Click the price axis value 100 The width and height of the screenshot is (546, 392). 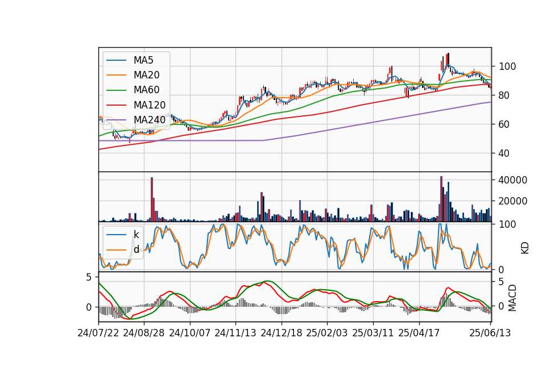(507, 66)
